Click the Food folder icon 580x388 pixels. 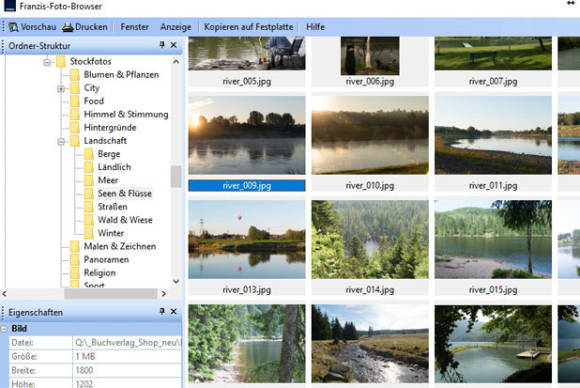pyautogui.click(x=75, y=101)
